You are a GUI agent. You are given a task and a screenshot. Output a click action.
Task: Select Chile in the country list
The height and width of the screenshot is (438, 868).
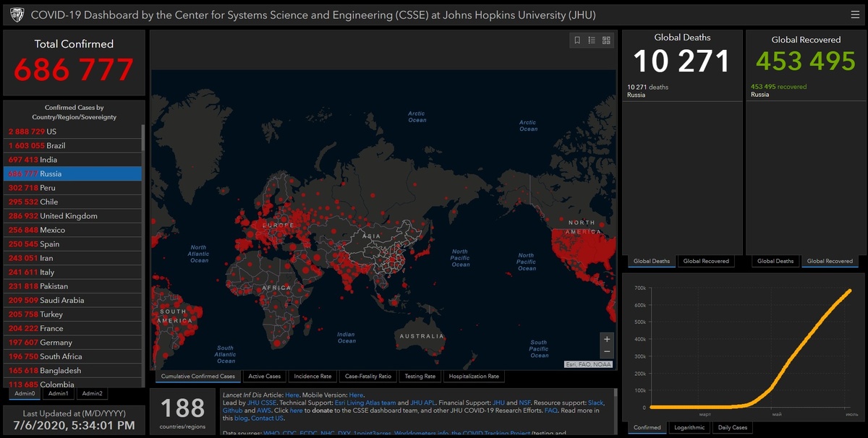(x=72, y=202)
